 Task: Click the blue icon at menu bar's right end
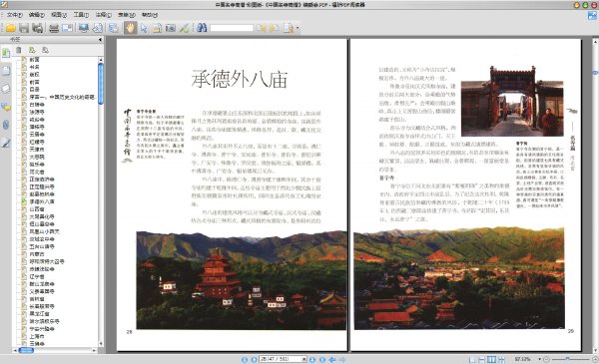592,16
